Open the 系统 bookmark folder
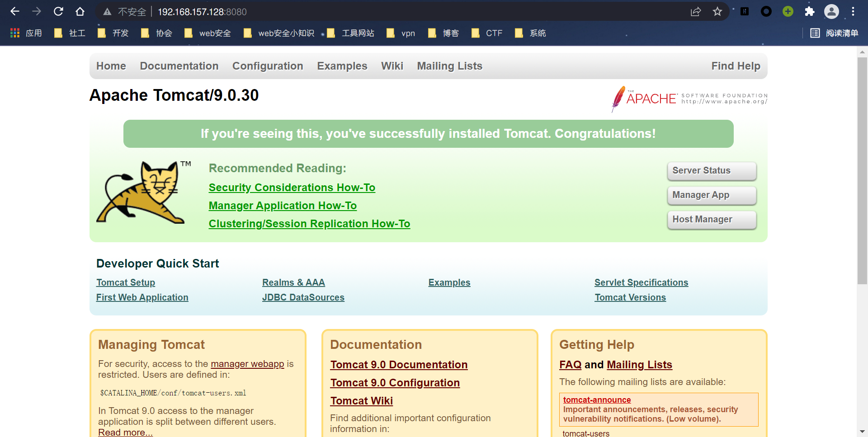The image size is (868, 437). (530, 33)
